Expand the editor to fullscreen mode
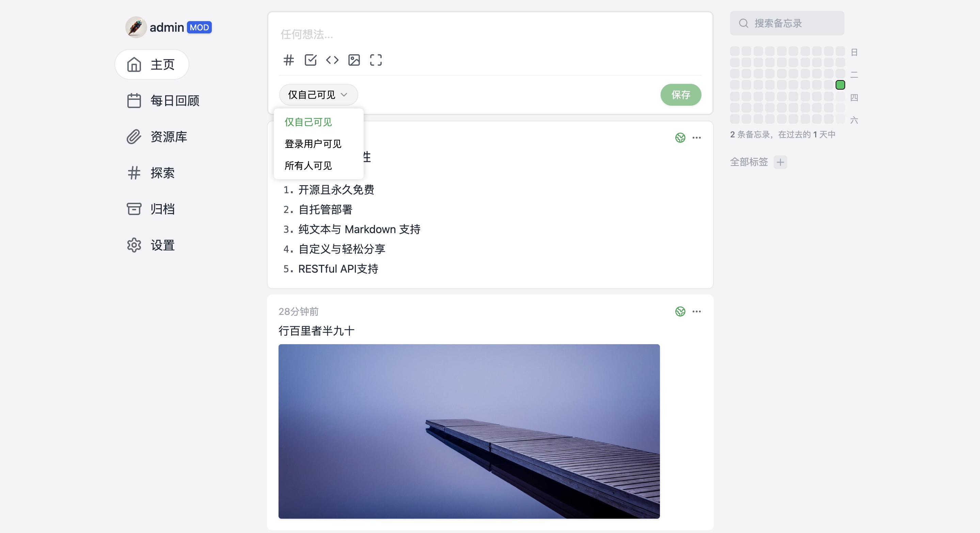 point(376,60)
